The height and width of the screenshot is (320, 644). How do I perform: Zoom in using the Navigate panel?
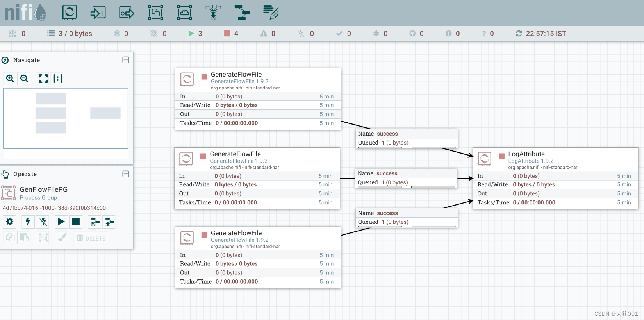pyautogui.click(x=10, y=79)
